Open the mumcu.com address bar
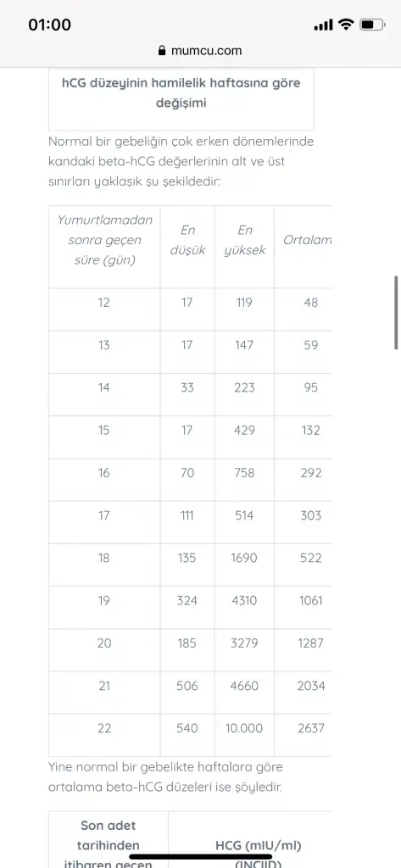 200,50
